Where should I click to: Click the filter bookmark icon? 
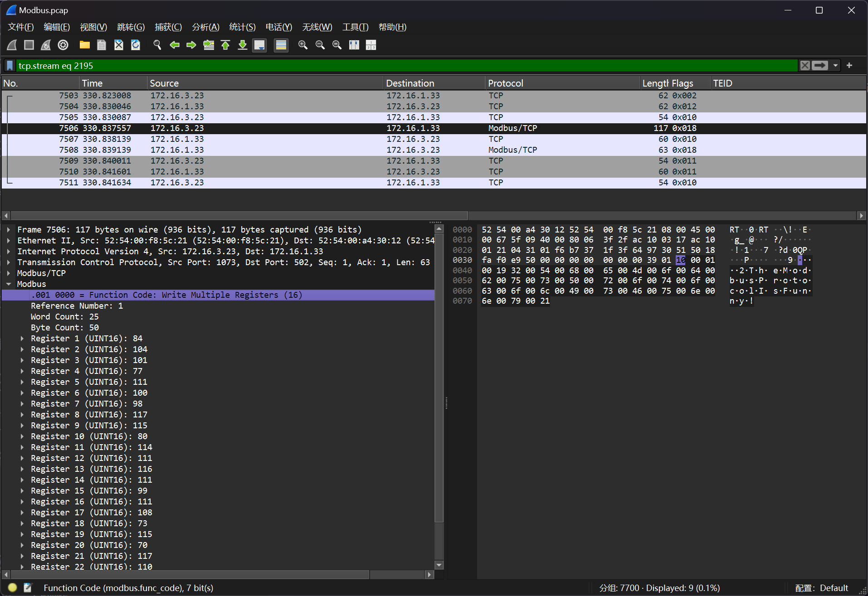coord(10,66)
